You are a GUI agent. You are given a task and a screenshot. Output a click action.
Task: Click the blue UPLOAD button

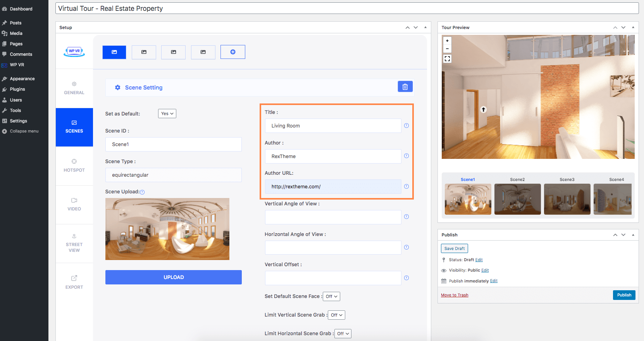174,277
